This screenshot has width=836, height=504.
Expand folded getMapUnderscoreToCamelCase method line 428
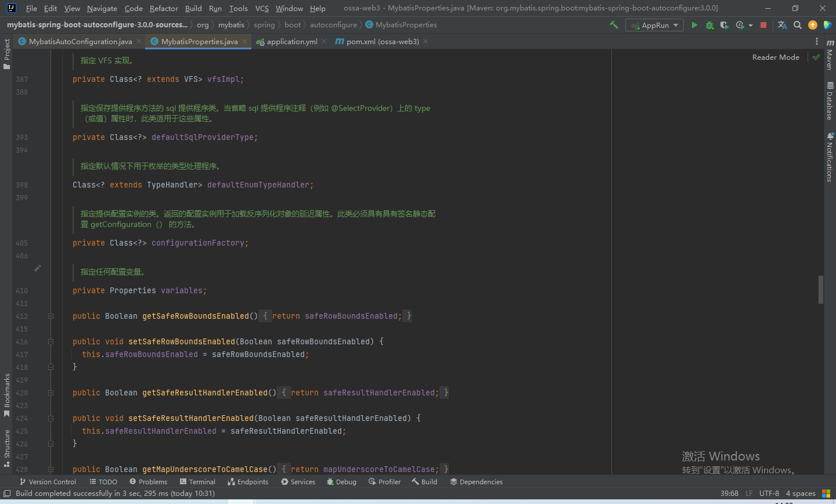[51, 469]
